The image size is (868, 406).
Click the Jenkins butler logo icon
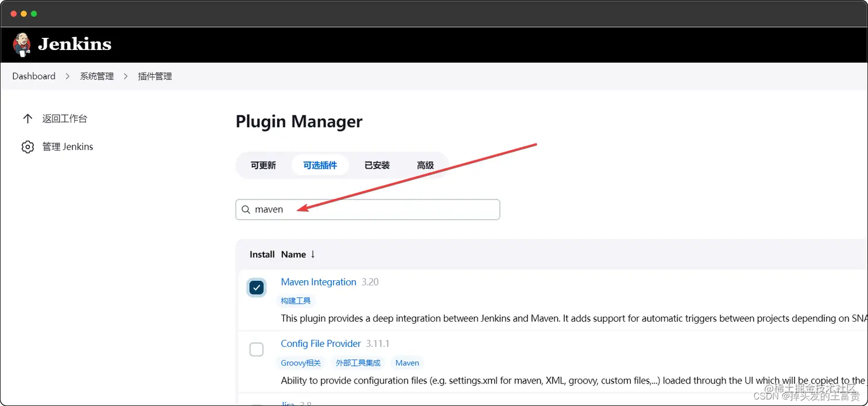pyautogui.click(x=22, y=45)
